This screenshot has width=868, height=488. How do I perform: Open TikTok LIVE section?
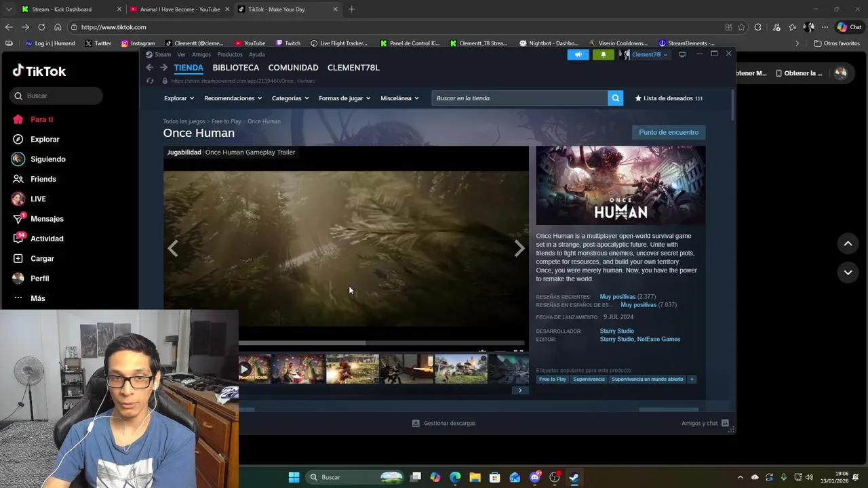tap(28, 199)
